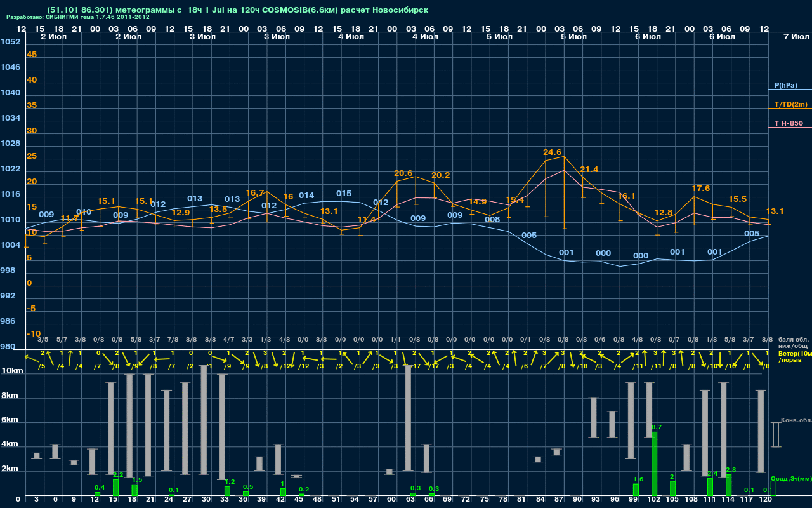
Task: Click the 11.4 temperature label
Action: [367, 220]
